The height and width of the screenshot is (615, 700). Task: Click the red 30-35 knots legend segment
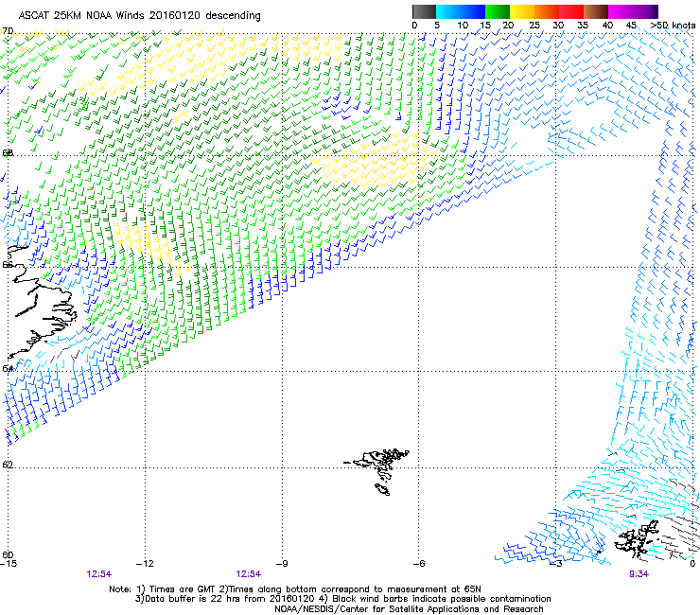tap(571, 11)
